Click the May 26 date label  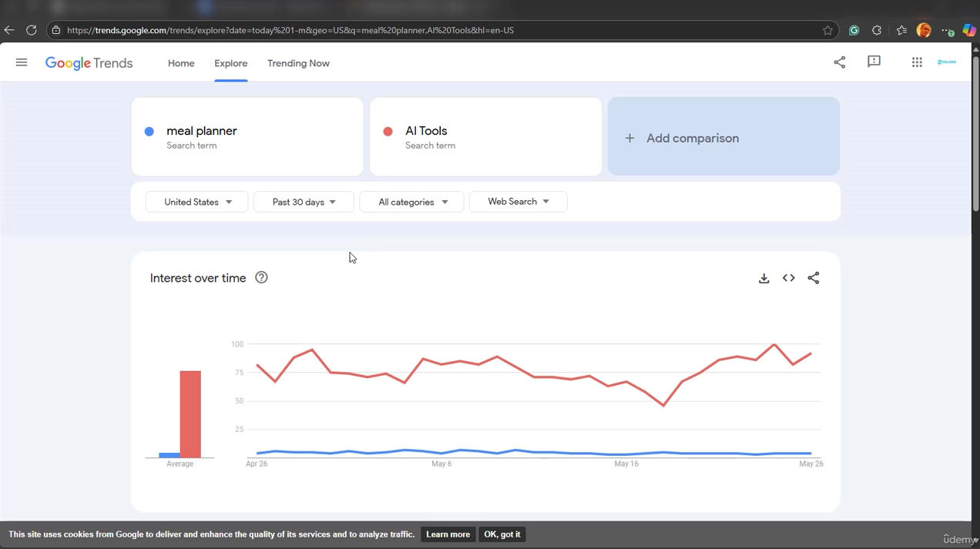[811, 464]
